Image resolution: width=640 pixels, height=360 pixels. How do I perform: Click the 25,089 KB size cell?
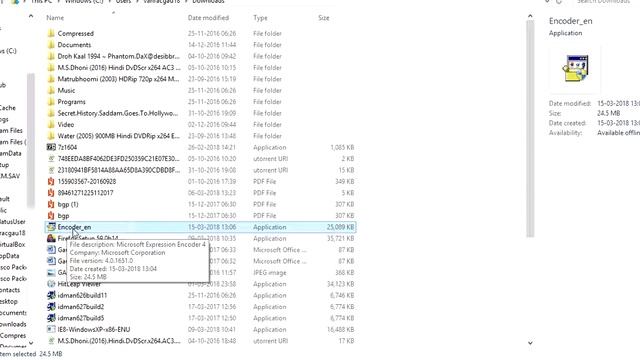pos(340,227)
